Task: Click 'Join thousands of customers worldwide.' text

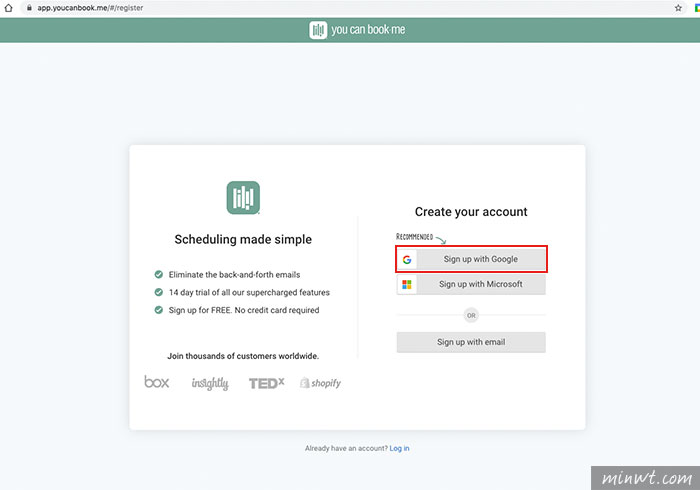Action: pyautogui.click(x=243, y=356)
